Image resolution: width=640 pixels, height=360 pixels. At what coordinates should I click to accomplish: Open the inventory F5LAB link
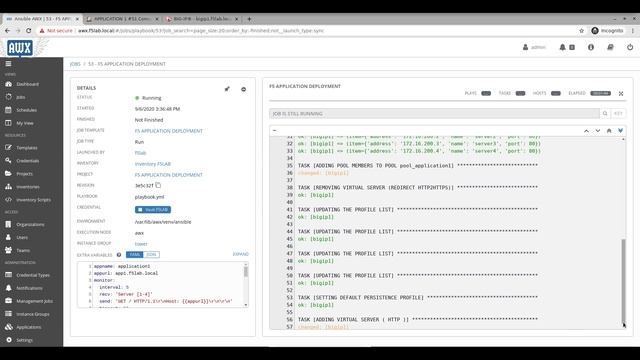click(153, 164)
